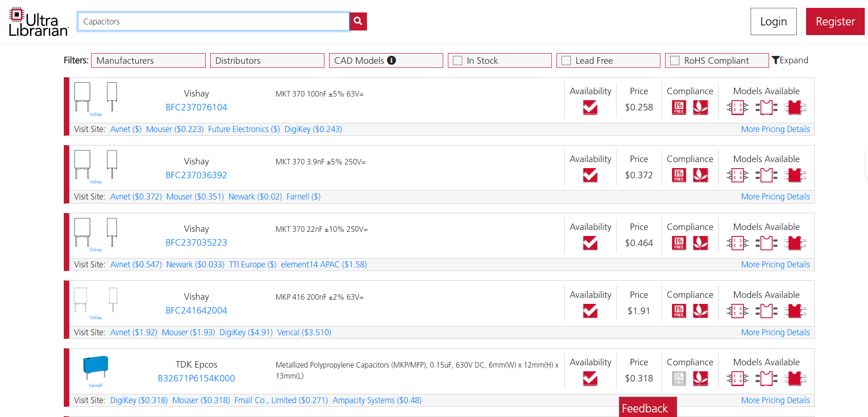Viewport: 868px width, 417px height.
Task: Visit DigiKey ($0.243) distributor link
Action: point(313,129)
